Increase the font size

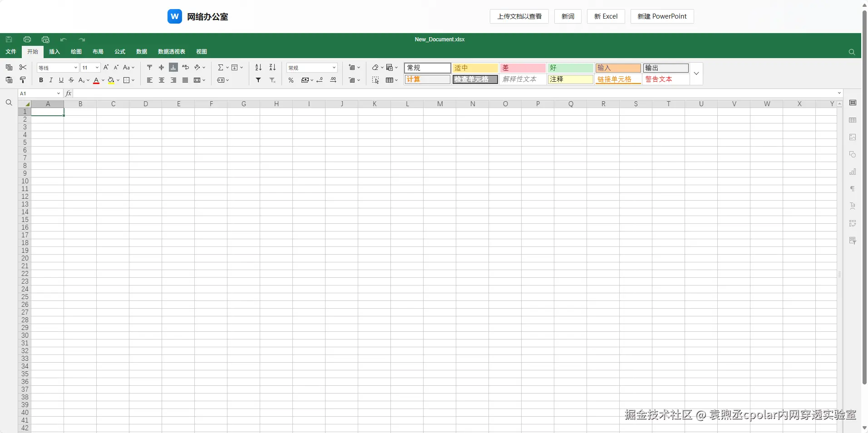(106, 67)
